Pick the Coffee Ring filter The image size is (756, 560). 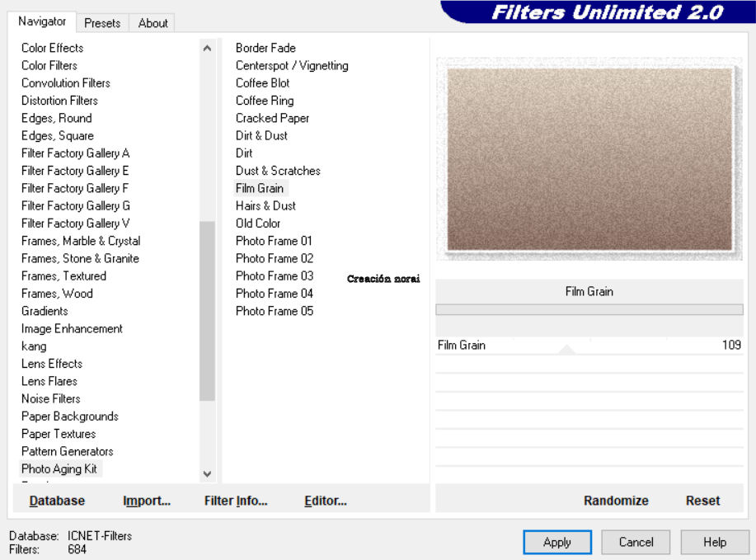pyautogui.click(x=265, y=101)
